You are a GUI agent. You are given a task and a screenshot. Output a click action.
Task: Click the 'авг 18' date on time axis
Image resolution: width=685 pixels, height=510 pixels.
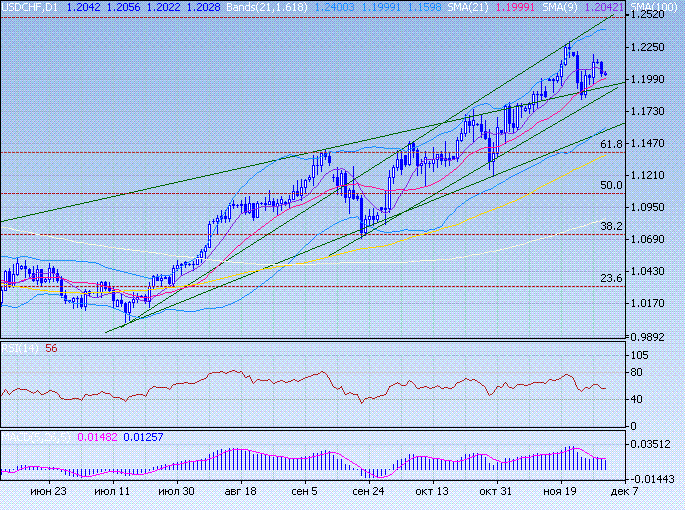[x=240, y=492]
